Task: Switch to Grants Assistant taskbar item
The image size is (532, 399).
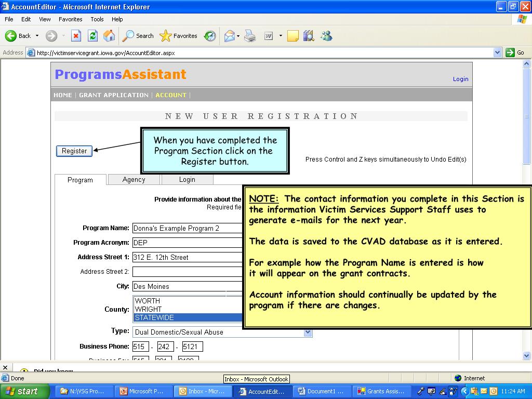Action: click(x=381, y=391)
